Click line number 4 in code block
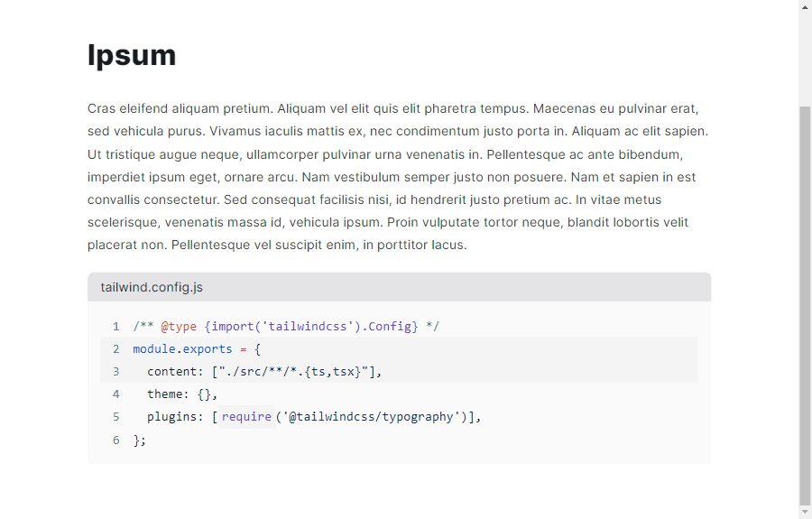Viewport: 812px width, 519px height. (x=116, y=394)
